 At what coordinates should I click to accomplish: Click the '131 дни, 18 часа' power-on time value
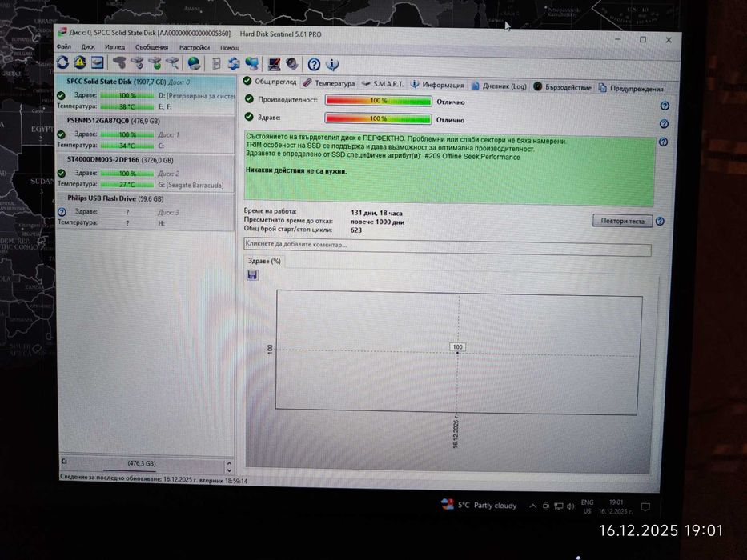[x=376, y=213]
